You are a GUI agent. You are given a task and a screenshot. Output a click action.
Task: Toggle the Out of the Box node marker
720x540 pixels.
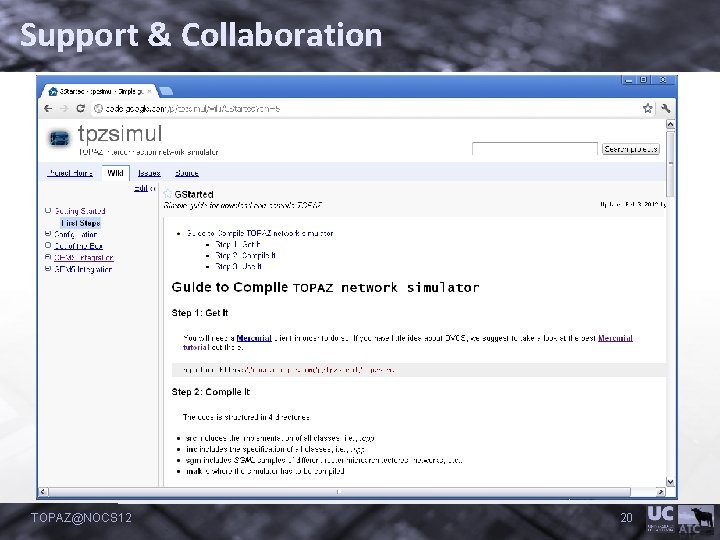pyautogui.click(x=48, y=245)
